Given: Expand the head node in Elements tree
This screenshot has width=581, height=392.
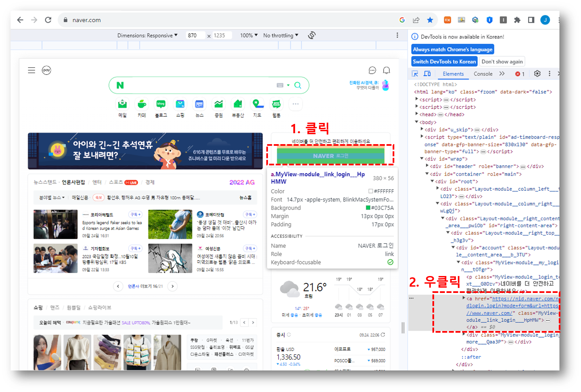Looking at the screenshot, I should tap(417, 114).
